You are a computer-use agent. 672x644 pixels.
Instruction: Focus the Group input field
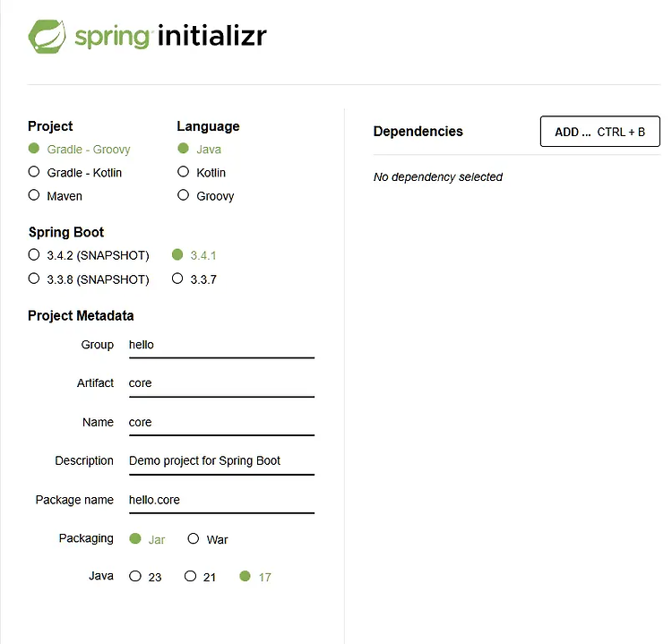(221, 346)
